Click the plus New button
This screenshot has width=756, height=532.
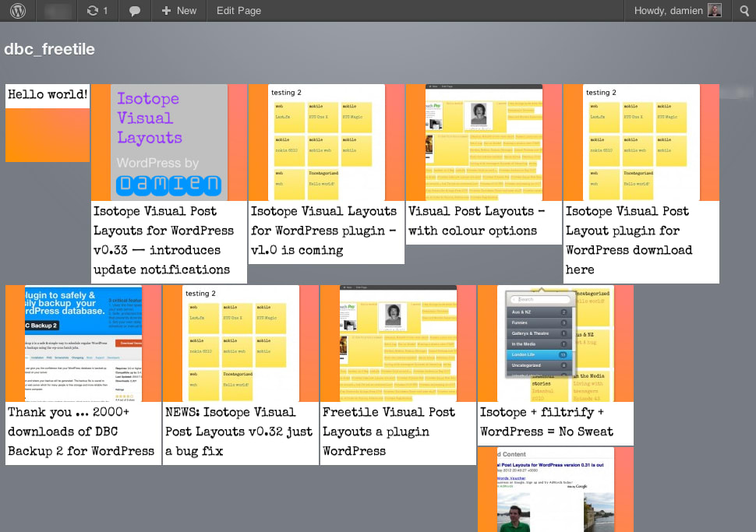point(179,11)
